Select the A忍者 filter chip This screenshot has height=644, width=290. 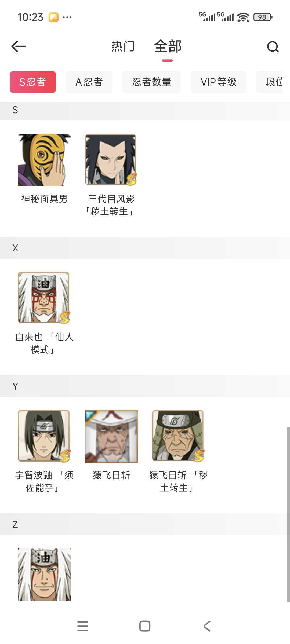[89, 82]
